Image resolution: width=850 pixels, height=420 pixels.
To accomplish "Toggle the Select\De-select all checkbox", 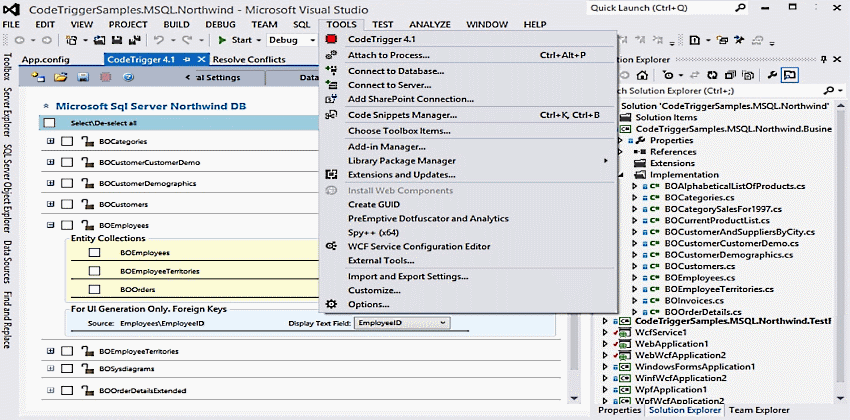I will pyautogui.click(x=49, y=123).
